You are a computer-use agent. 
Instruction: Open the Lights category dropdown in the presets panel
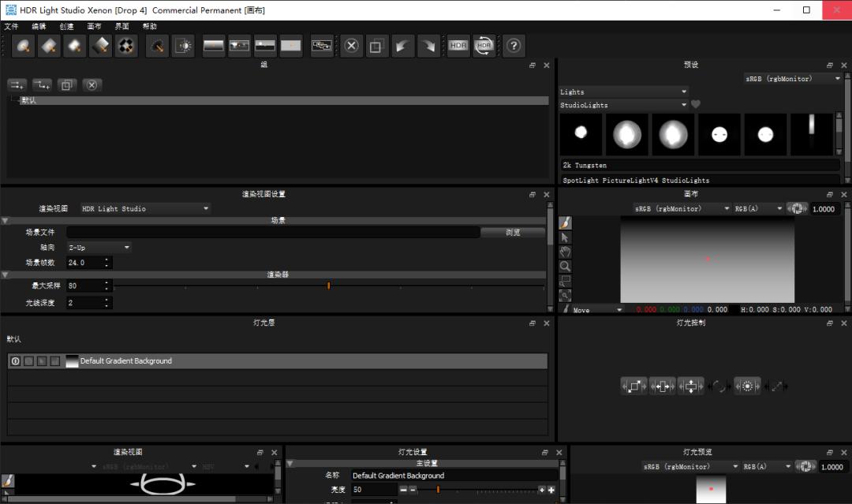[623, 91]
